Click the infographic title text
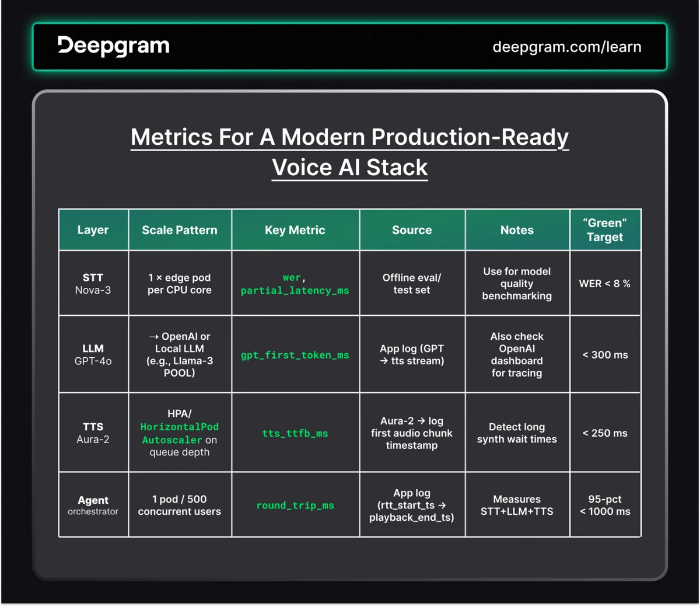 tap(349, 152)
